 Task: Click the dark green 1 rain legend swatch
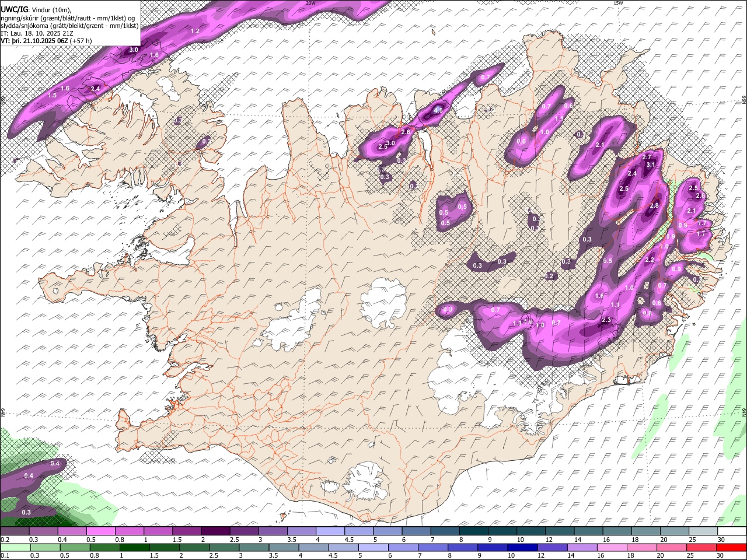tap(134, 547)
